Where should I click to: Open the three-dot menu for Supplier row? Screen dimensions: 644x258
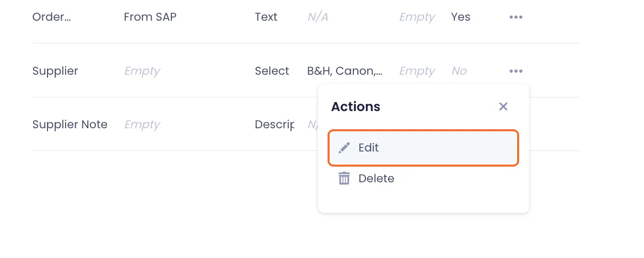tap(516, 71)
